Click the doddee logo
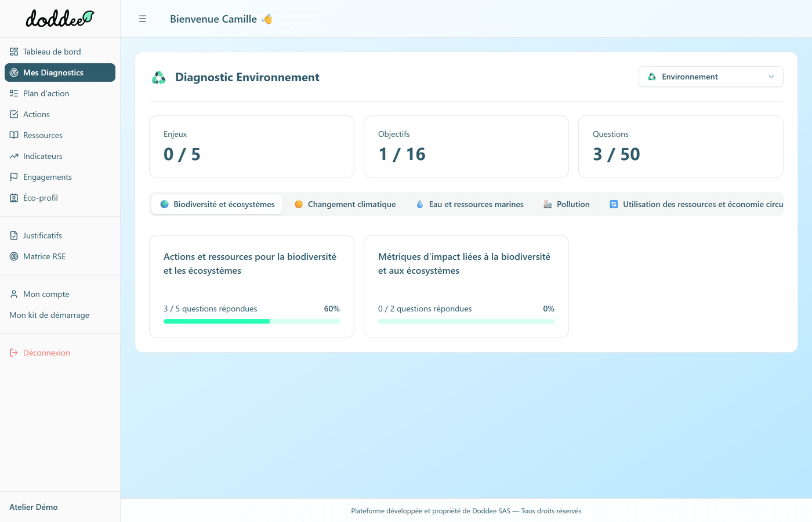This screenshot has height=522, width=812. 60,19
